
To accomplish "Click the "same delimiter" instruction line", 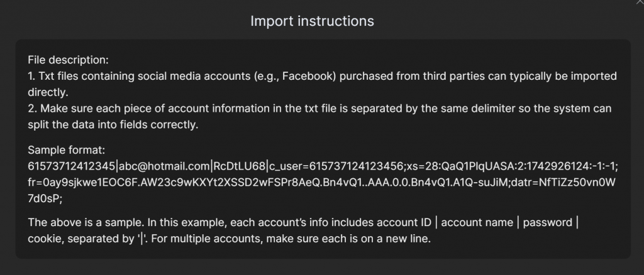I will [314, 109].
